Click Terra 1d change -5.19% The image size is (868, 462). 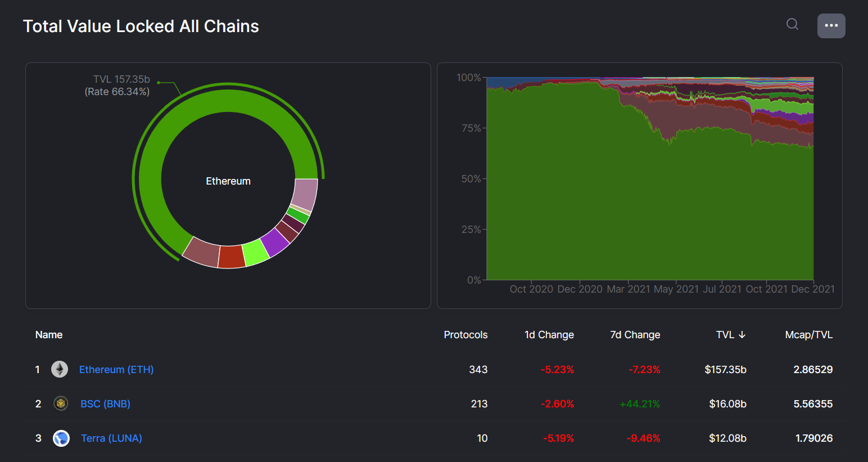point(558,438)
